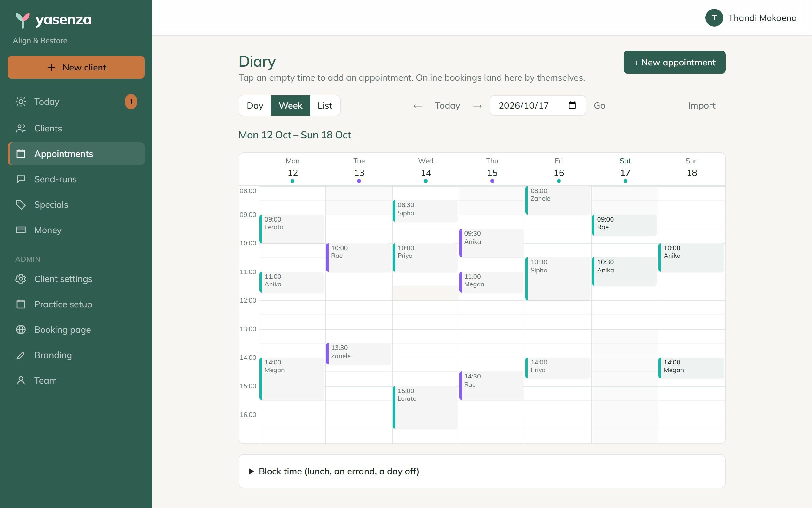Open Thursday 11:00 Megan appointment

(x=492, y=282)
